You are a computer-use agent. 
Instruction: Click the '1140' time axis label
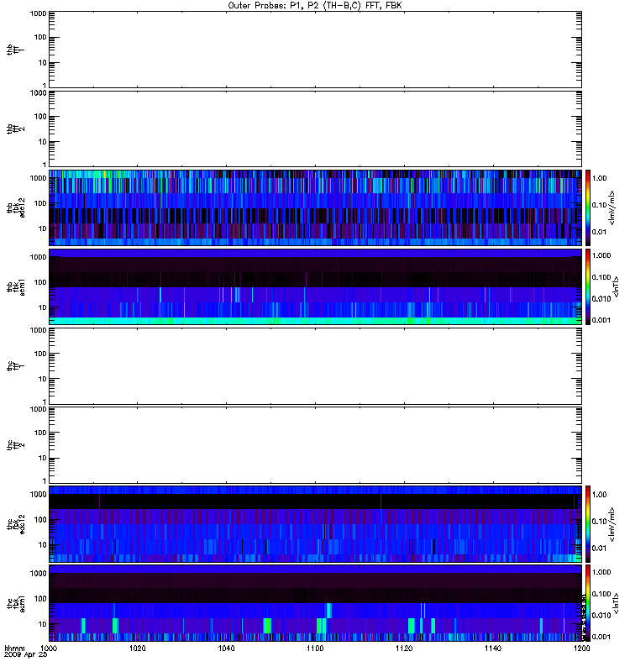pos(493,648)
